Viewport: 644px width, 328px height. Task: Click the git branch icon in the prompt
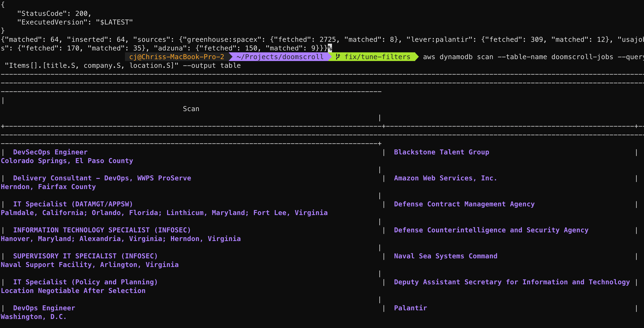coord(338,57)
